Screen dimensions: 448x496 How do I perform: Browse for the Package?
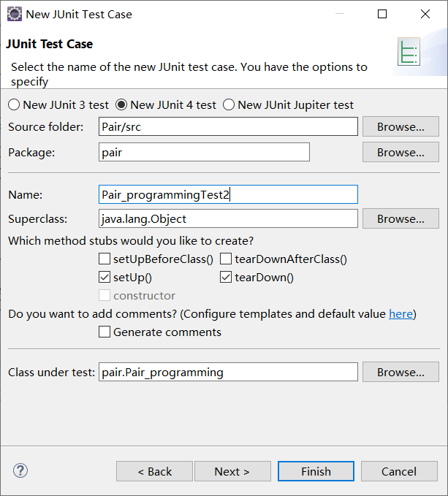pos(400,152)
